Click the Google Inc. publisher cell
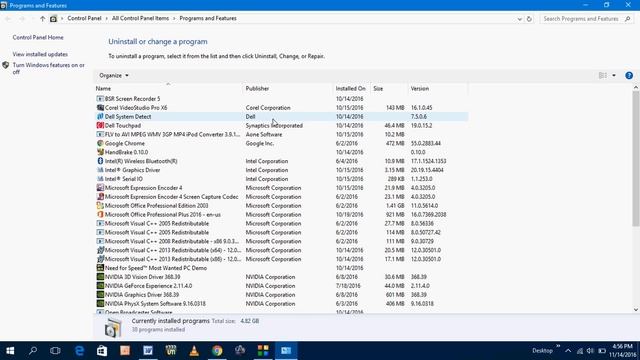Screen dimensions: 640x360 tap(260, 144)
